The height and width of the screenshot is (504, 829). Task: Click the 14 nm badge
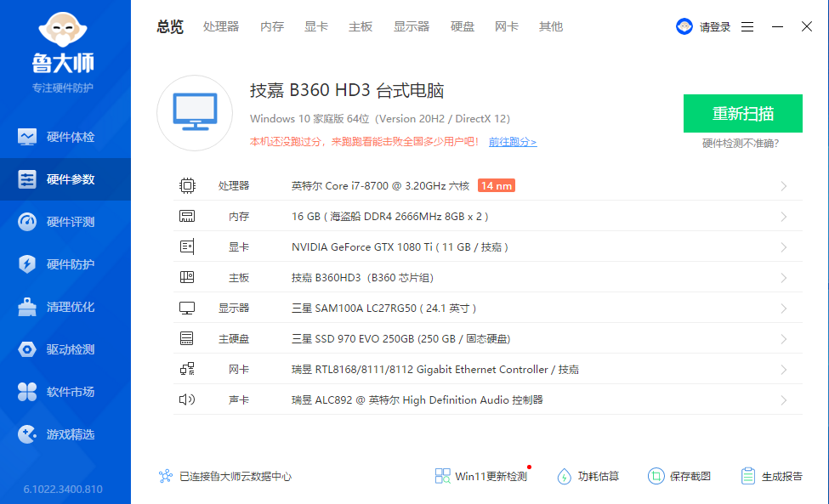click(x=497, y=185)
